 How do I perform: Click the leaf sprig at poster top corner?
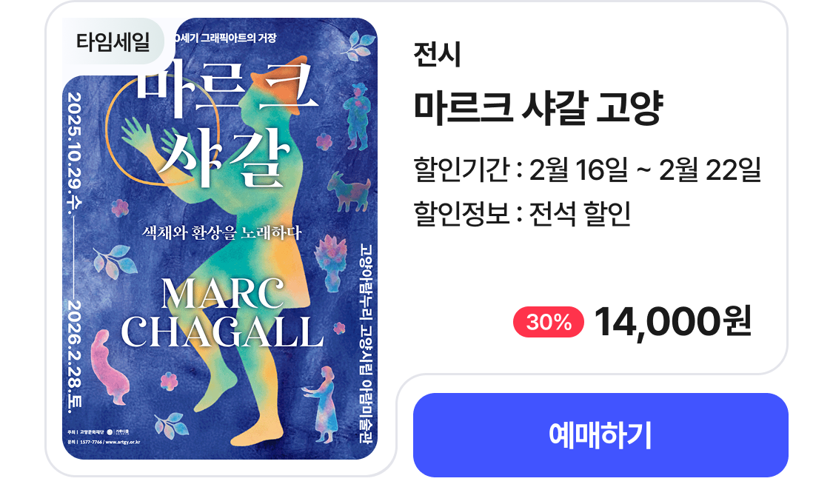point(358,45)
